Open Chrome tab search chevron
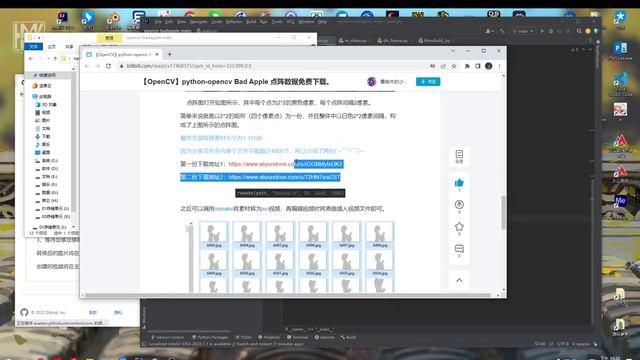Image resolution: width=640 pixels, height=360 pixels. pyautogui.click(x=453, y=51)
